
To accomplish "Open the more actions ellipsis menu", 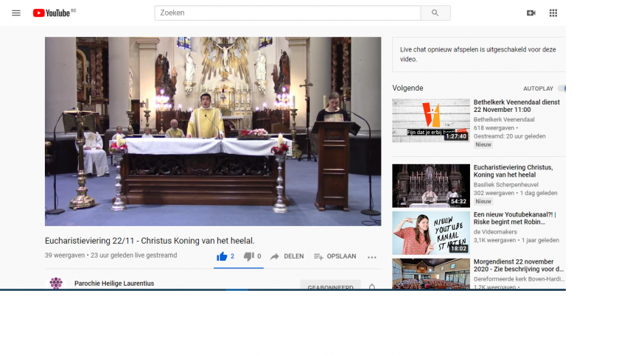I will 372,257.
